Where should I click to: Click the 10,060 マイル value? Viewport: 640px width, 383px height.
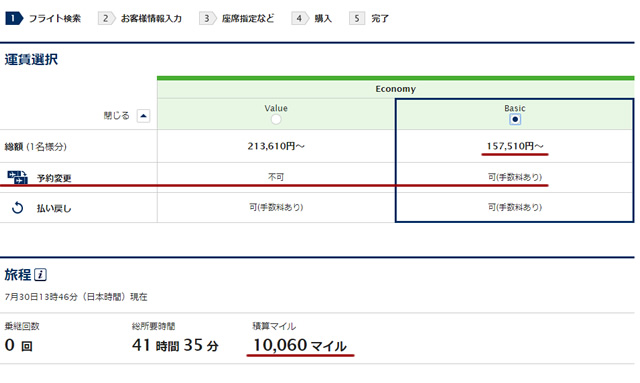click(x=300, y=345)
